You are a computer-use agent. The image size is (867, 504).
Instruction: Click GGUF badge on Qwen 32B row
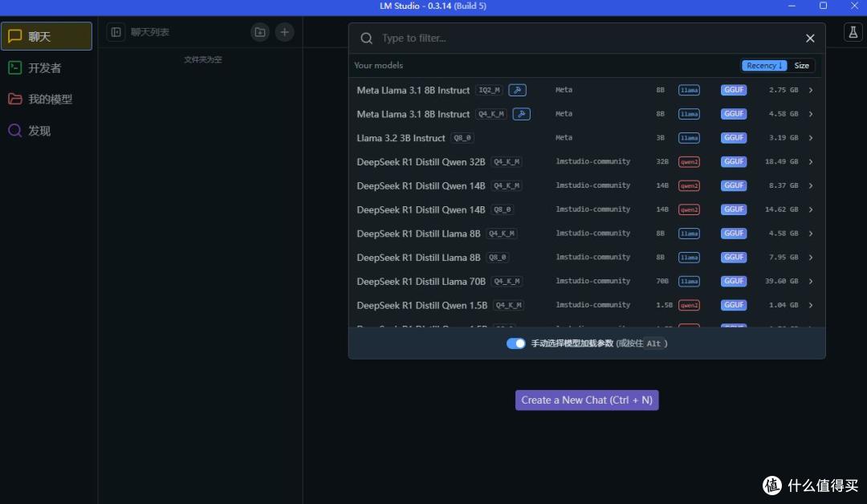point(734,161)
